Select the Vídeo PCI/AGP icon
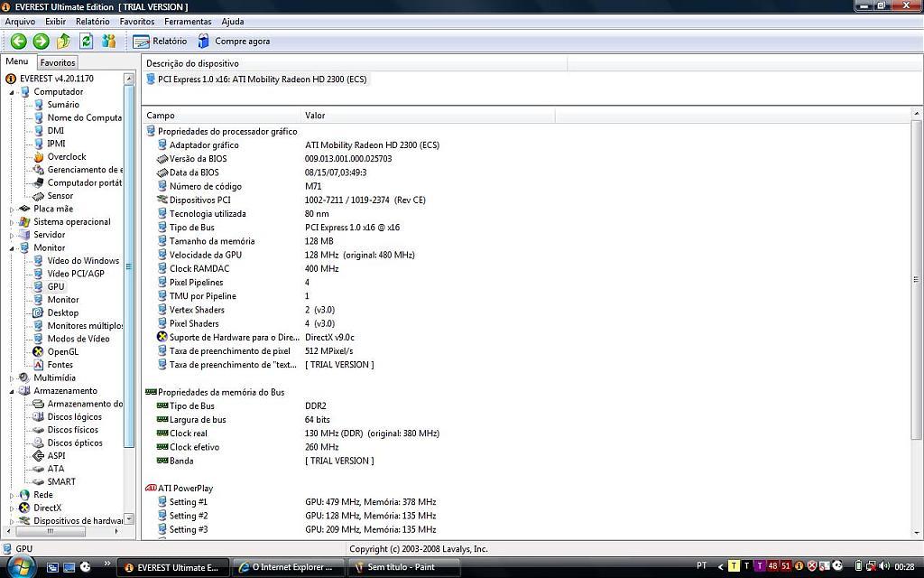Image resolution: width=924 pixels, height=578 pixels. point(38,274)
